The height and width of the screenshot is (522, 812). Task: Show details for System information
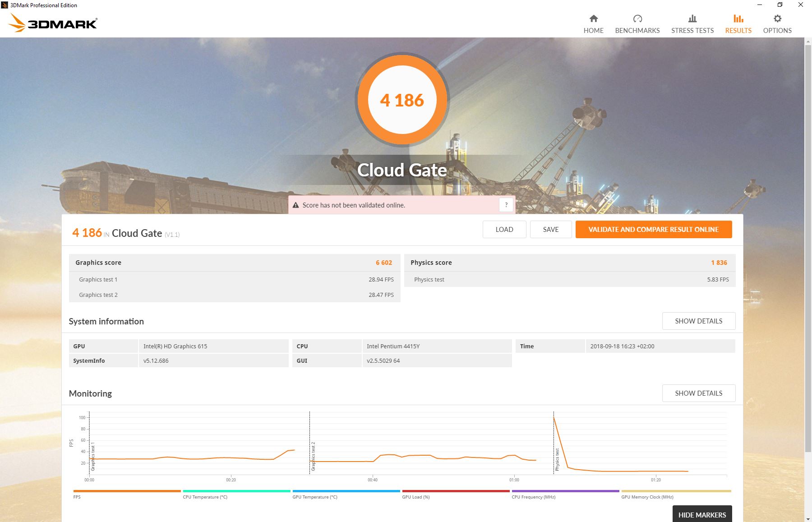pos(698,321)
